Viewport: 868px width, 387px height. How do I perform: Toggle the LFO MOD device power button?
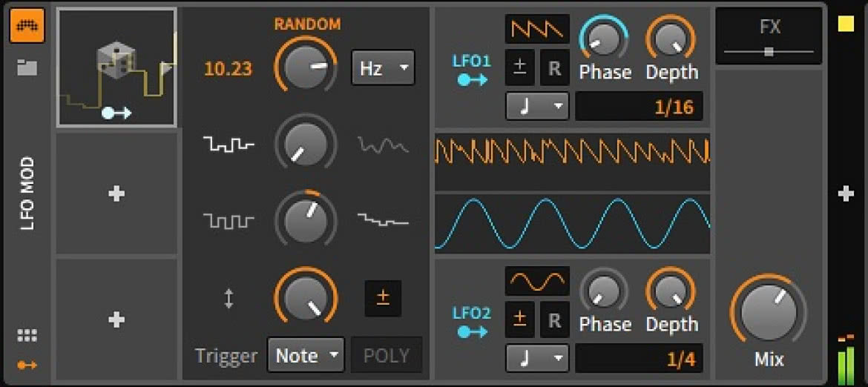click(27, 25)
